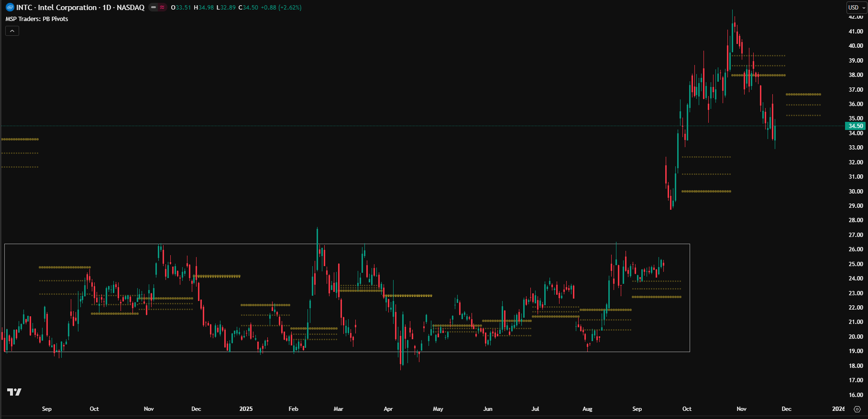868x419 pixels.
Task: Click the pink approximate-sign data status icon
Action: tap(162, 7)
